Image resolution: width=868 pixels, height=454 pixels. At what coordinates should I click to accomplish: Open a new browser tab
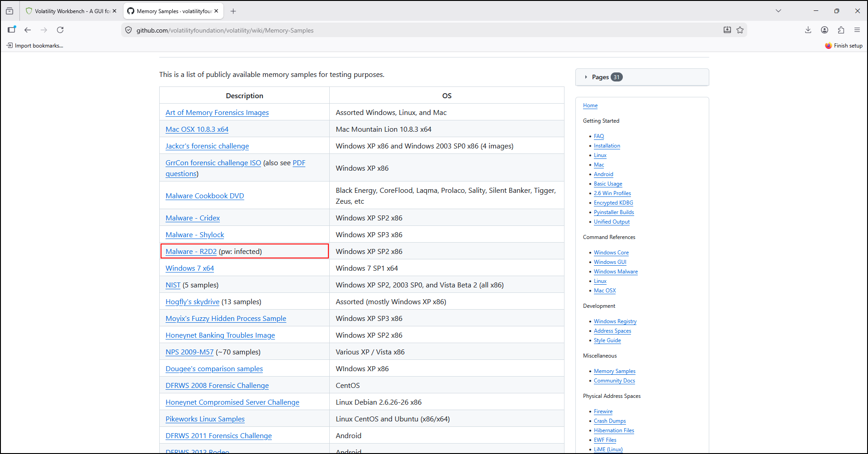(x=233, y=11)
